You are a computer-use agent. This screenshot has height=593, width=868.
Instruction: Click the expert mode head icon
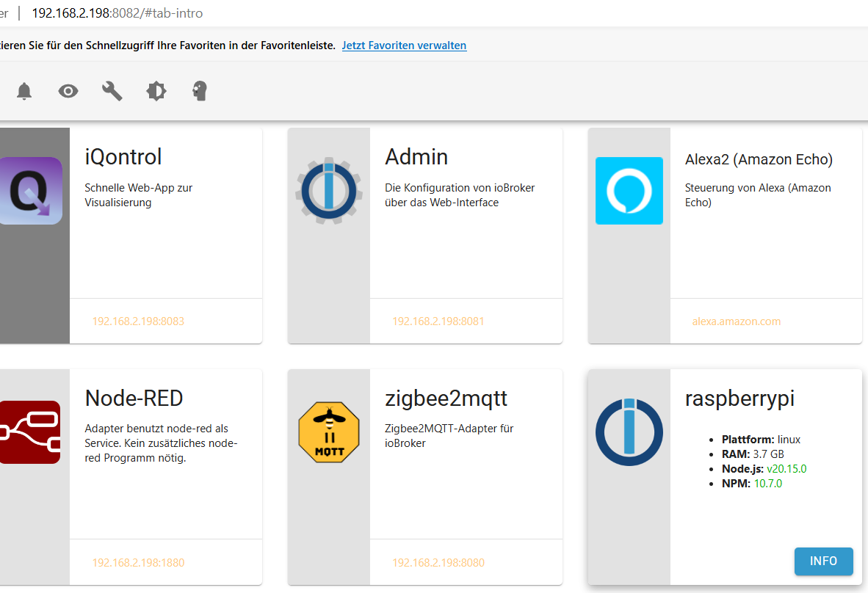click(200, 91)
